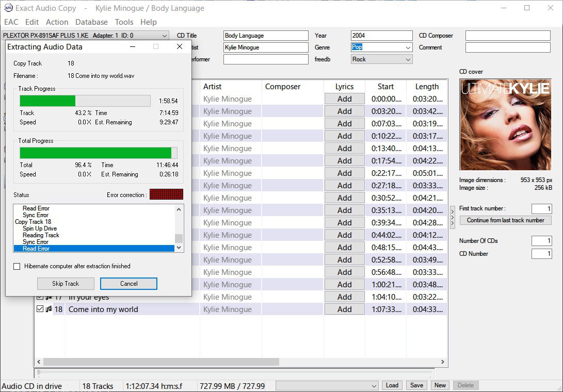This screenshot has width=563, height=392.
Task: Open the Help menu
Action: (148, 22)
